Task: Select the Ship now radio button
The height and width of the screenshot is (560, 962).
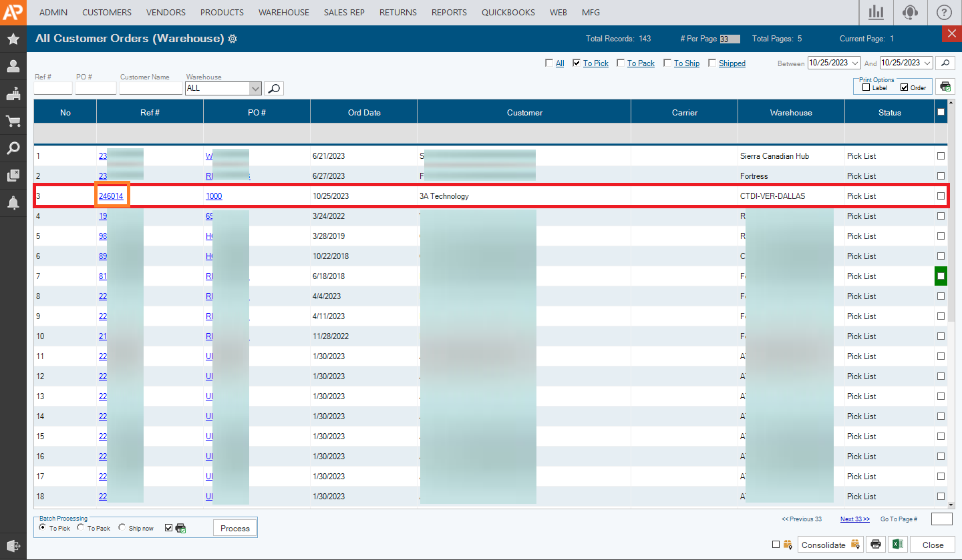Action: click(122, 528)
